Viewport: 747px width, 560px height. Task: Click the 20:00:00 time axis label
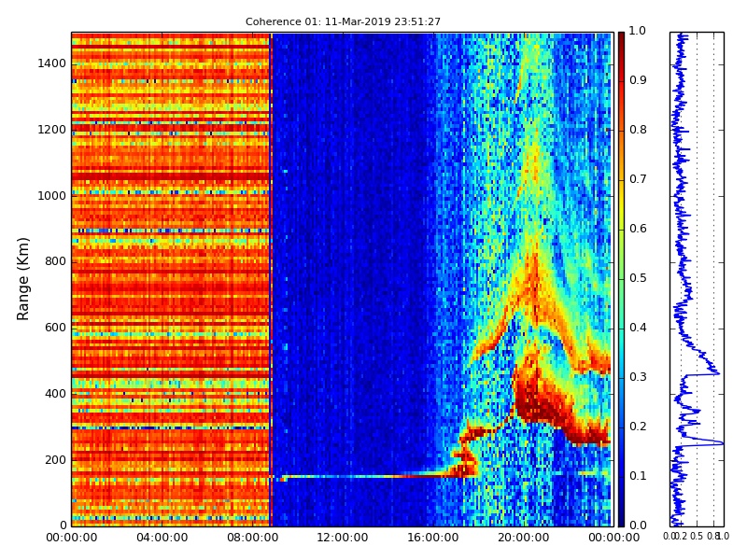tap(524, 538)
